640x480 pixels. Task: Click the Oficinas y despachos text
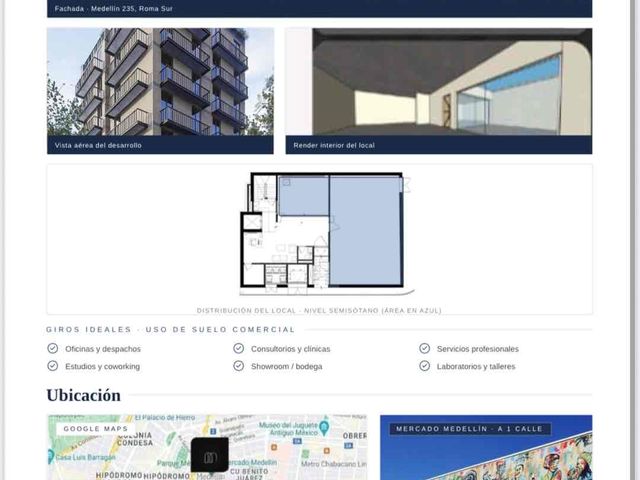click(x=103, y=349)
